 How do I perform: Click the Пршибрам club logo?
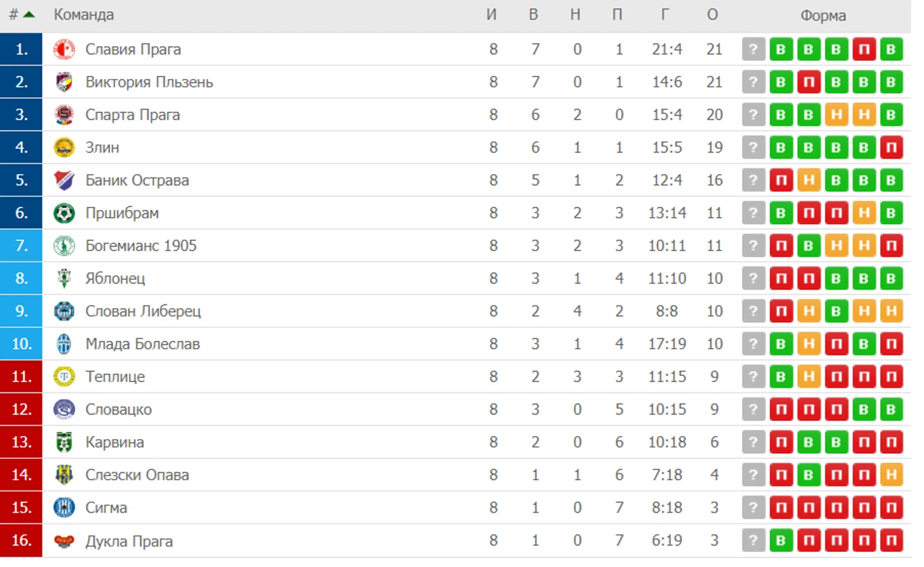64,213
